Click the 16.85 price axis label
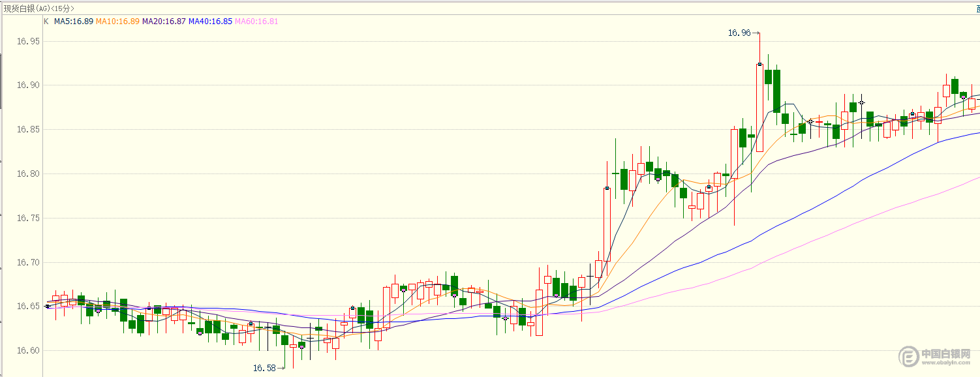 pos(28,130)
